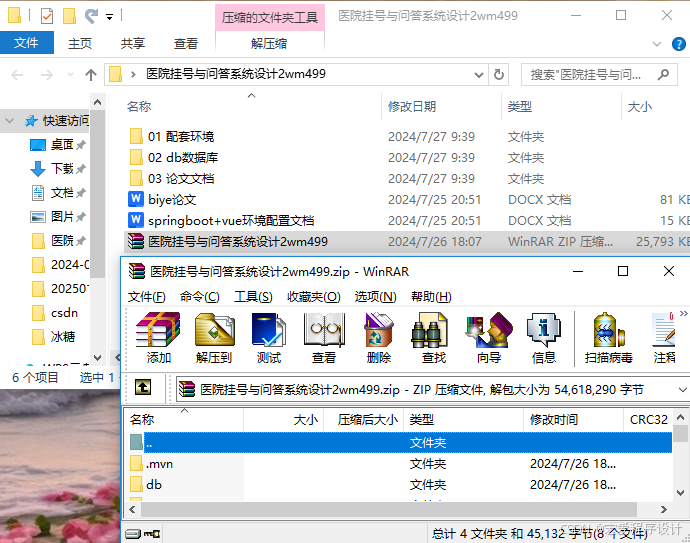Open the Extract (解压缩) ribbon tab
The image size is (690, 543).
[269, 43]
